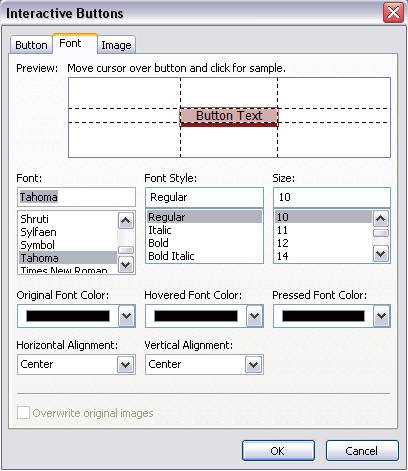
Task: Click size list down scroll arrow
Action: pyautogui.click(x=381, y=254)
